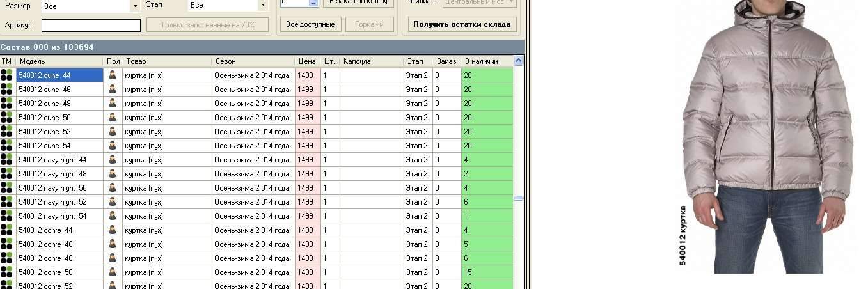This screenshot has height=289, width=868.
Task: Click the male gender icon for dune 44
Action: pyautogui.click(x=113, y=75)
